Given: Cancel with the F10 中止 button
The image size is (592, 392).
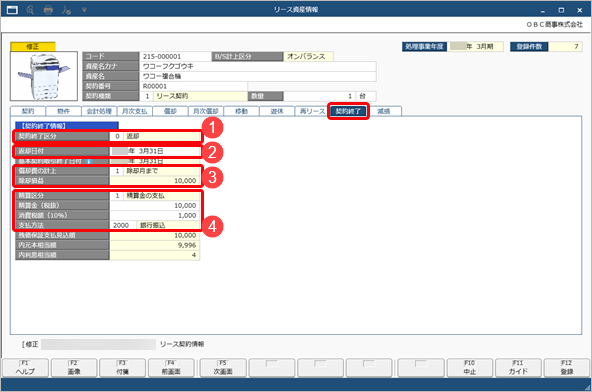Looking at the screenshot, I should (x=470, y=367).
